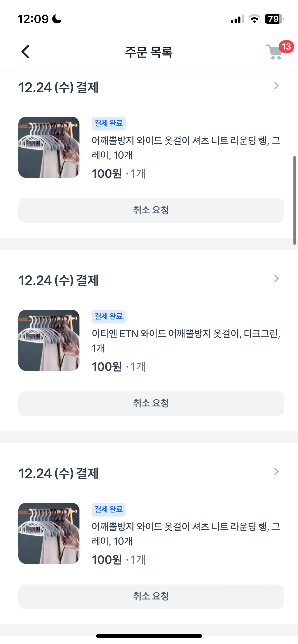Expand the first 12.24 order details chevron
298x644 pixels.
click(276, 86)
